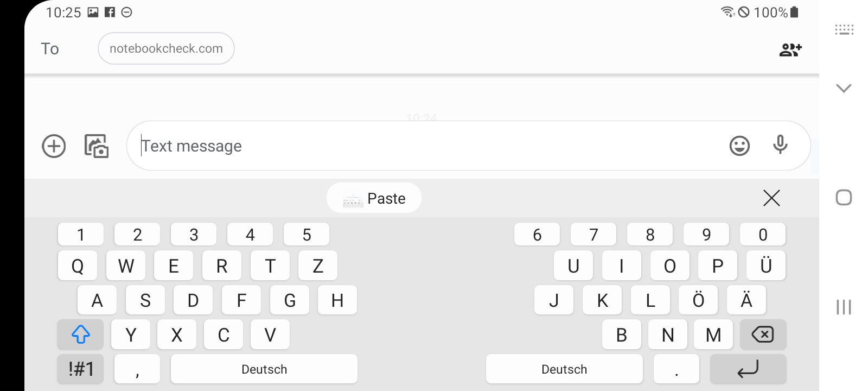Image resolution: width=868 pixels, height=391 pixels.
Task: Open keyboard switcher icon in navigation bar
Action: coord(844,29)
